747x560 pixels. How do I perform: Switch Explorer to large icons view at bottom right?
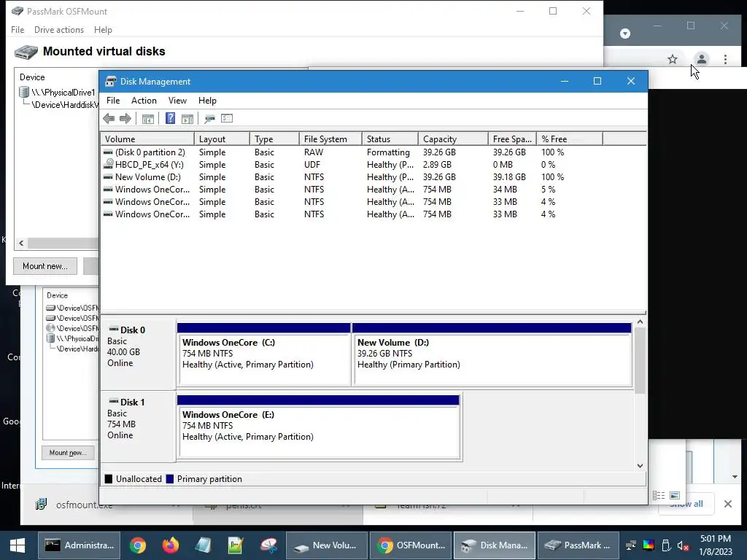(x=675, y=495)
